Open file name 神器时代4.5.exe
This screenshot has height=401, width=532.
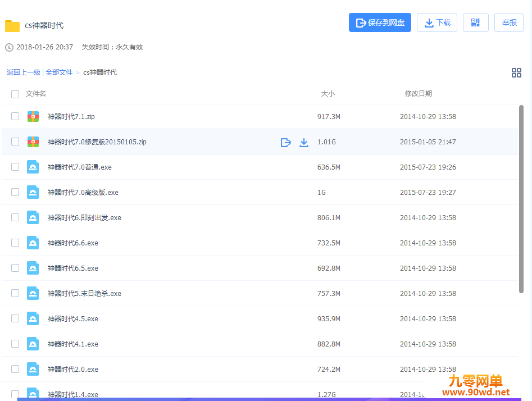73,319
